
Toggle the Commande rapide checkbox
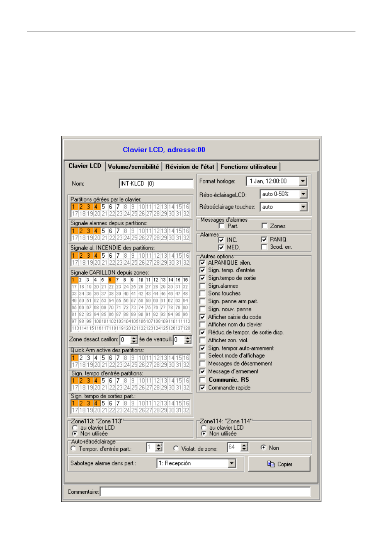(202, 387)
